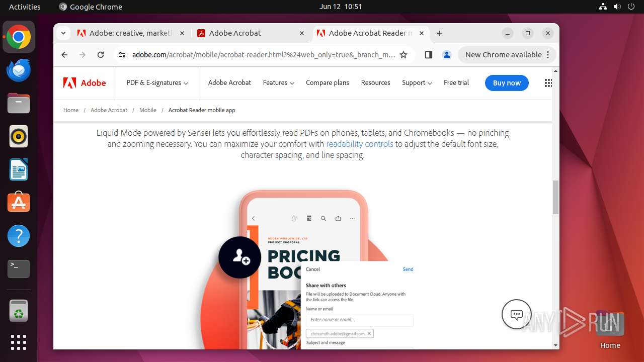Open the Home folder on desktop
The height and width of the screenshot is (362, 644).
(610, 329)
